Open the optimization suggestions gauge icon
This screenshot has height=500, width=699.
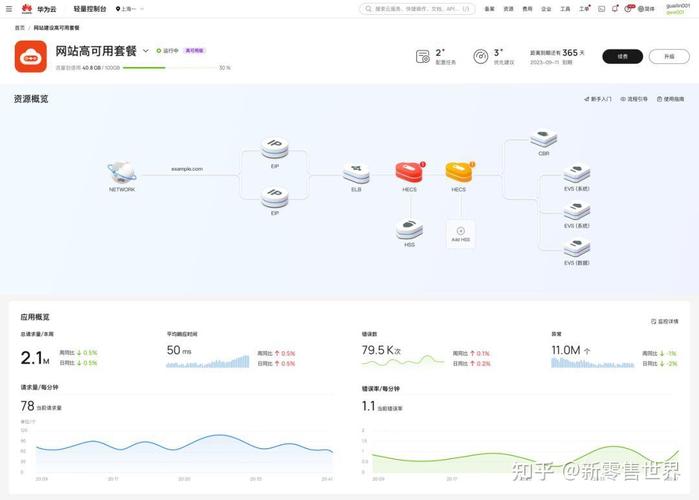coord(481,57)
